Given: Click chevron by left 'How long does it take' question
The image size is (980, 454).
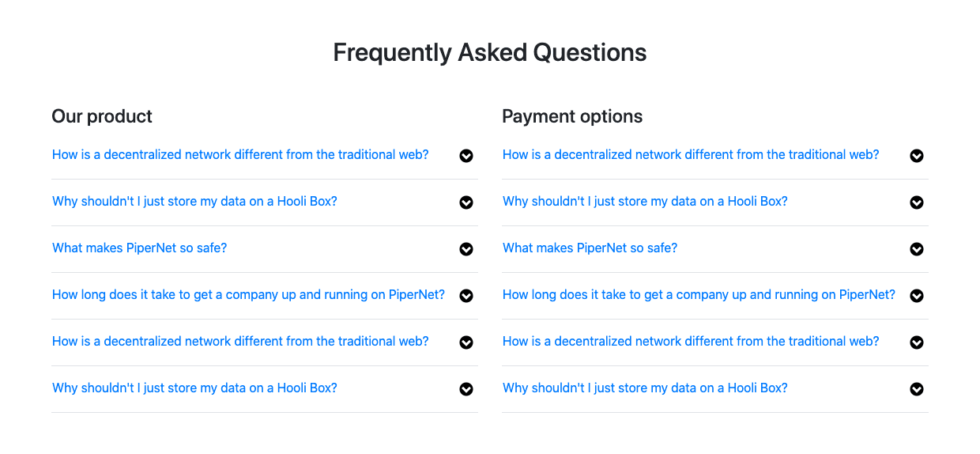Looking at the screenshot, I should 466,296.
